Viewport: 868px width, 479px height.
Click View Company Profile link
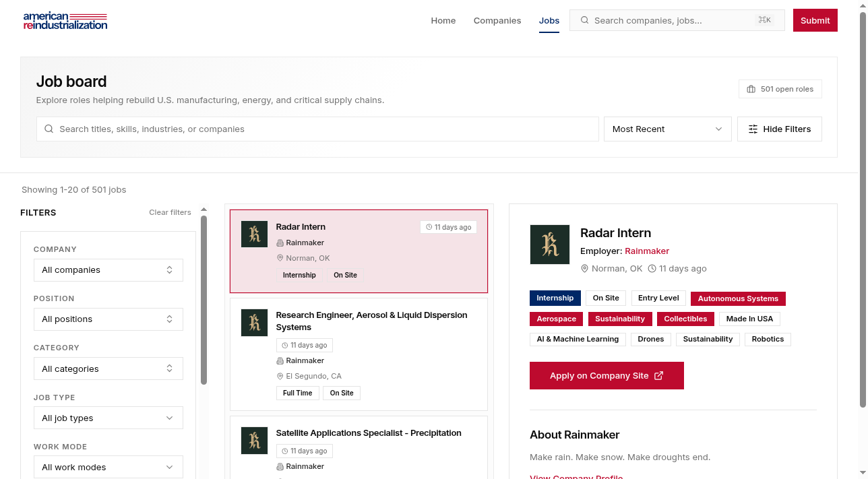pyautogui.click(x=576, y=476)
